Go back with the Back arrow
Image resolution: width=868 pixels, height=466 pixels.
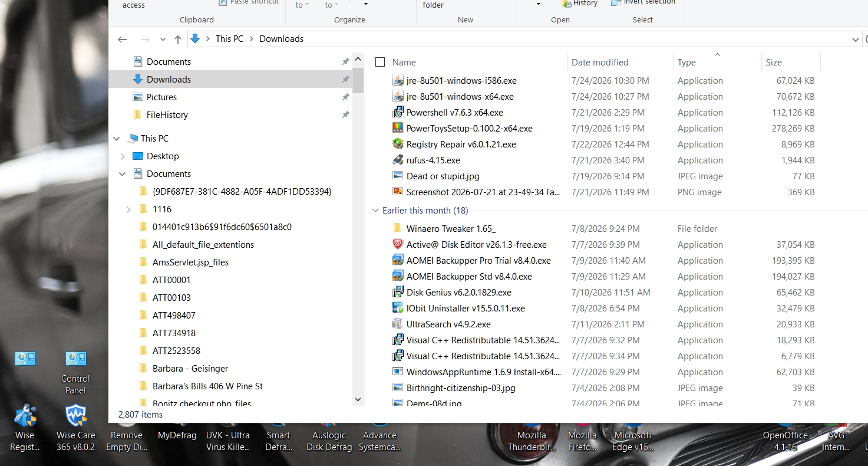122,39
